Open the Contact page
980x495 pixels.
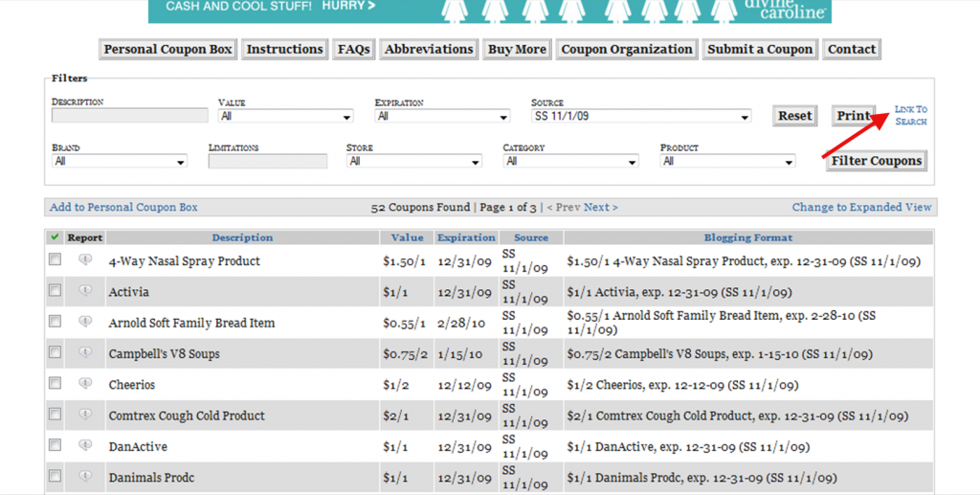[x=852, y=49]
